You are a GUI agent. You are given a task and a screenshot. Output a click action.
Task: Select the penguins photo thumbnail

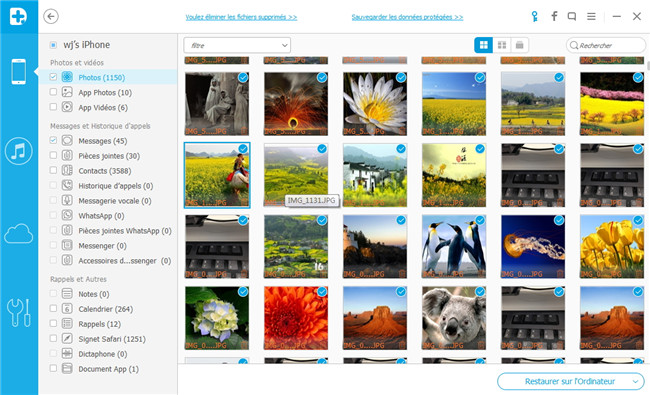pos(454,247)
